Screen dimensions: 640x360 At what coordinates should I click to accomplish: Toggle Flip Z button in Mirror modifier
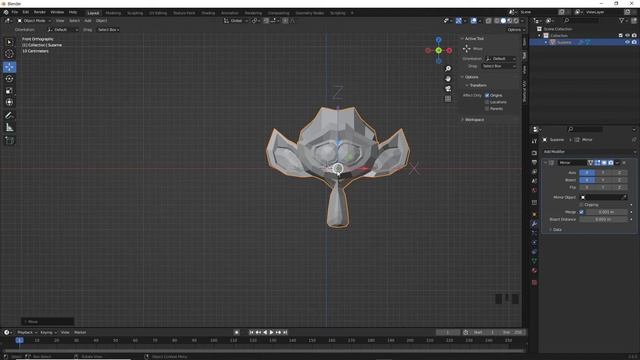(619, 187)
